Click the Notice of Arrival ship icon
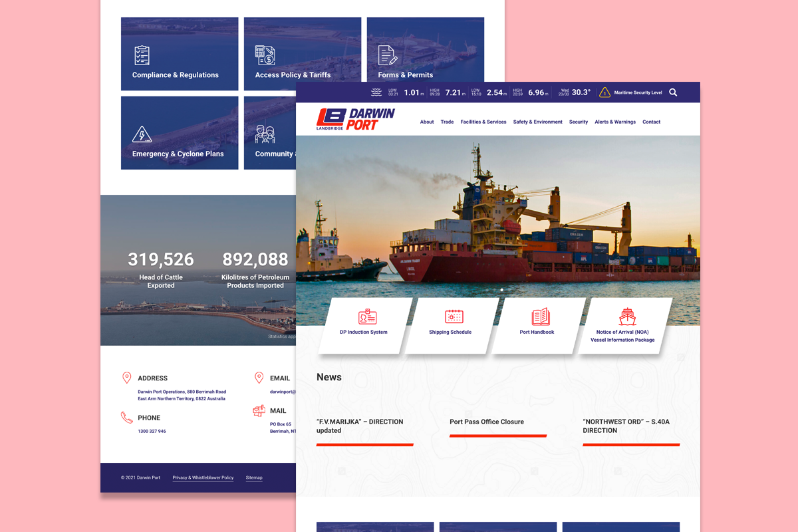 click(x=627, y=317)
